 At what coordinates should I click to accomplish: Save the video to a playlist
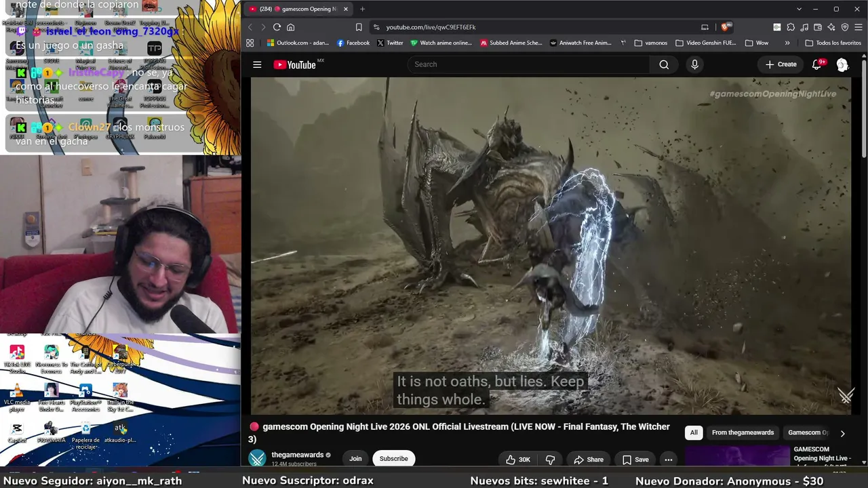pyautogui.click(x=635, y=460)
